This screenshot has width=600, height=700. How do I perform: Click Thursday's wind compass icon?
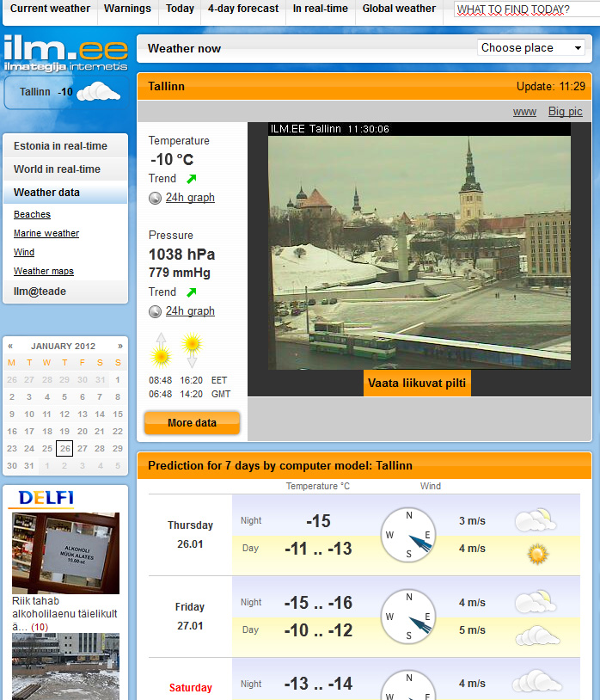pyautogui.click(x=408, y=535)
